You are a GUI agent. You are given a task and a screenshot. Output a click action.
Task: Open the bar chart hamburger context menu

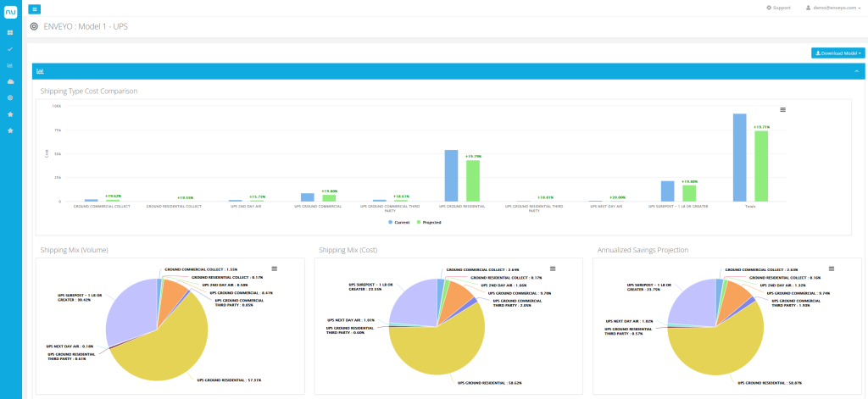point(782,109)
